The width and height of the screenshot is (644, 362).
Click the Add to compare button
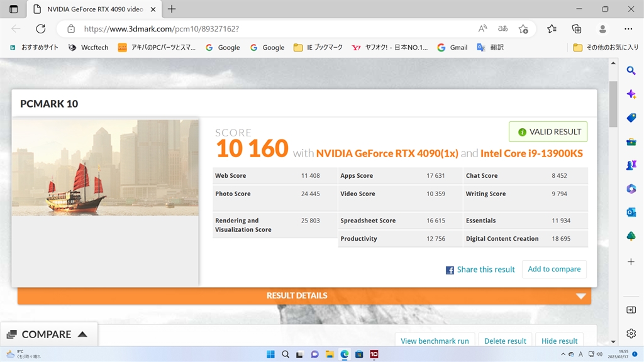(x=554, y=269)
